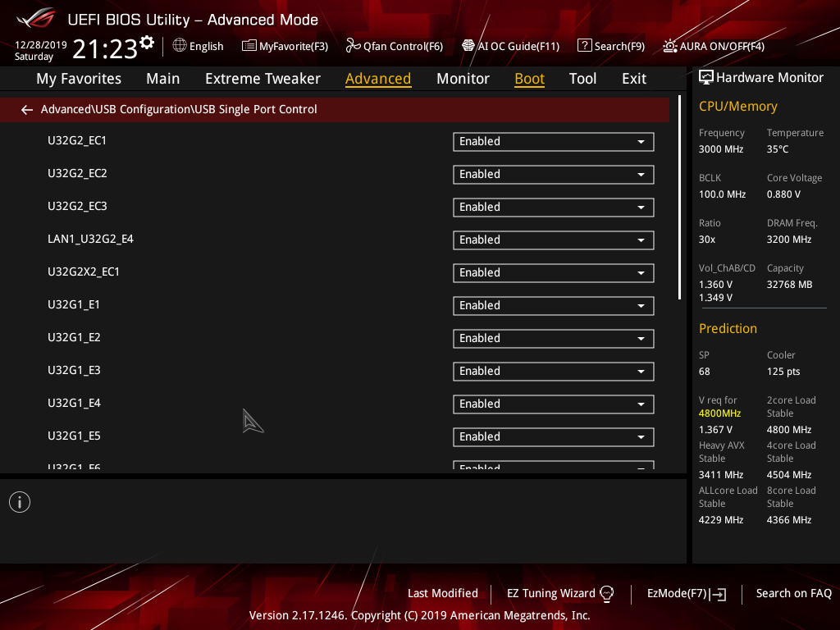Click the info circle icon
The image size is (840, 630).
pyautogui.click(x=20, y=502)
